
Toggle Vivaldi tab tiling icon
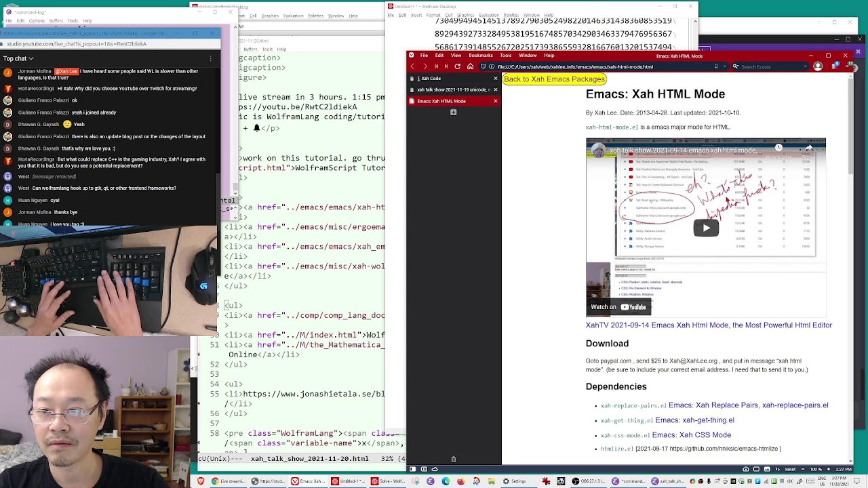[424, 469]
